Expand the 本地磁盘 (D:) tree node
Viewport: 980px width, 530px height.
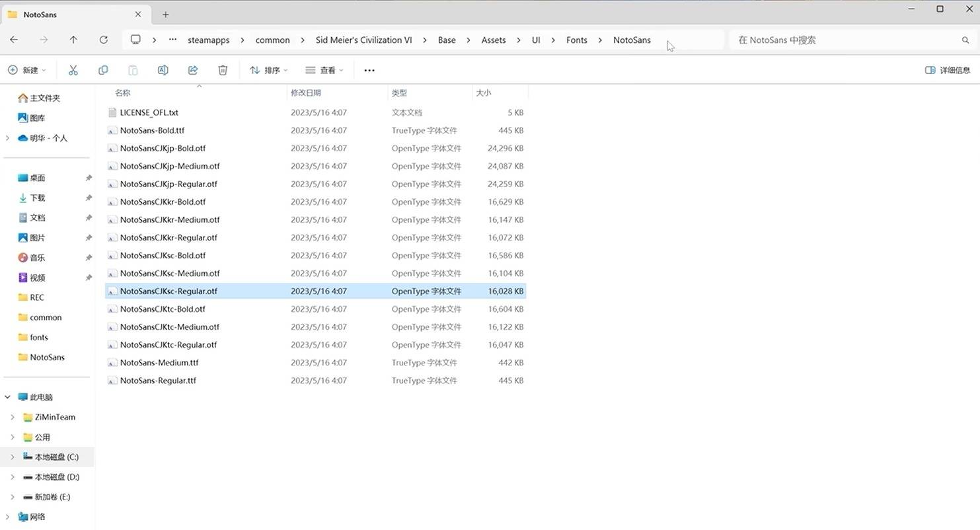click(x=12, y=477)
